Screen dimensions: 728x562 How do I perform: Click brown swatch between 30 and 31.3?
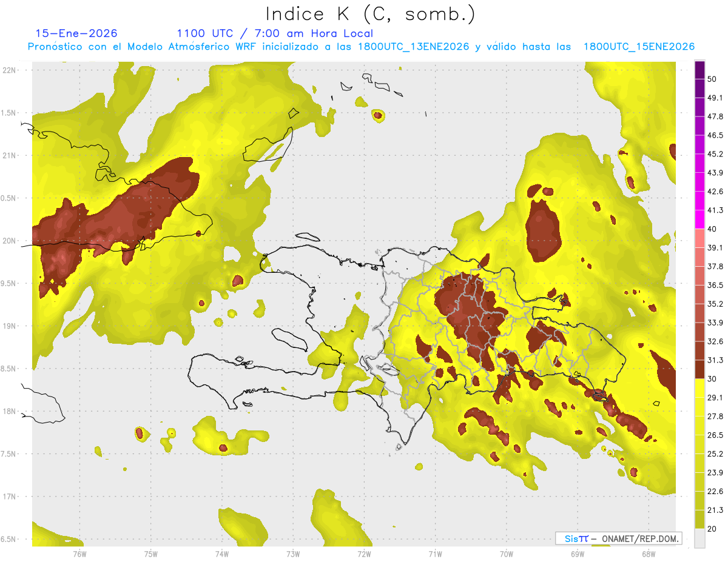(x=699, y=369)
